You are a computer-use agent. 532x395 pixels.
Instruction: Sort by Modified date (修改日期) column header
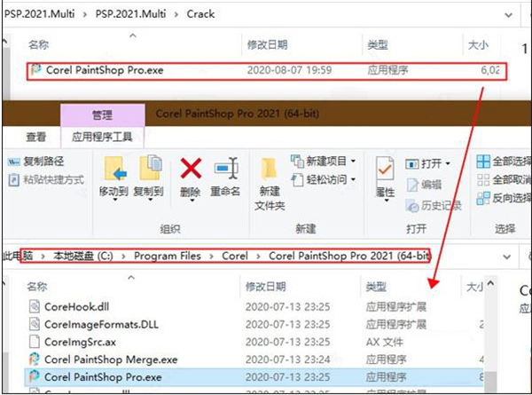coord(268,286)
